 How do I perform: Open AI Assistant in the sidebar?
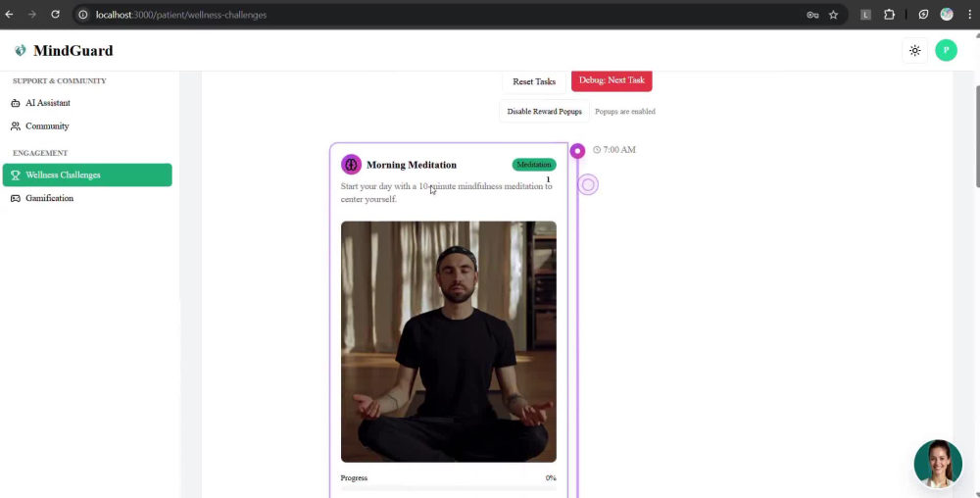87,103
